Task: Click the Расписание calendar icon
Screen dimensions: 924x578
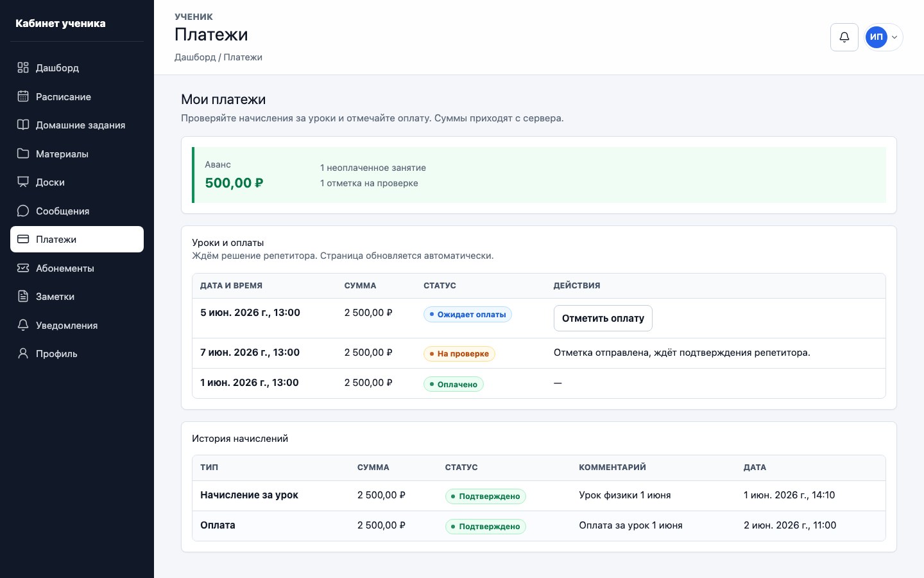Action: click(x=23, y=96)
